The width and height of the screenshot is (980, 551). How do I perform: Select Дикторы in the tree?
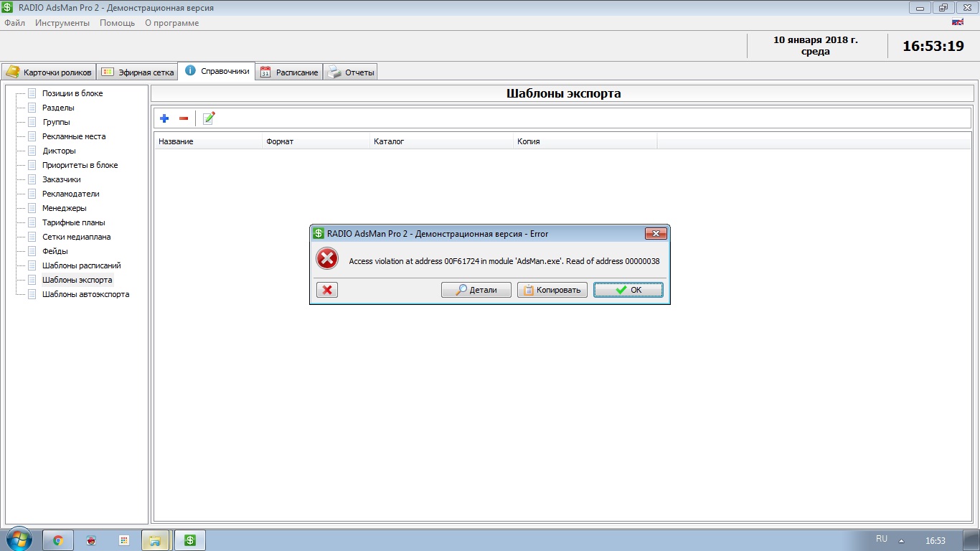[59, 151]
